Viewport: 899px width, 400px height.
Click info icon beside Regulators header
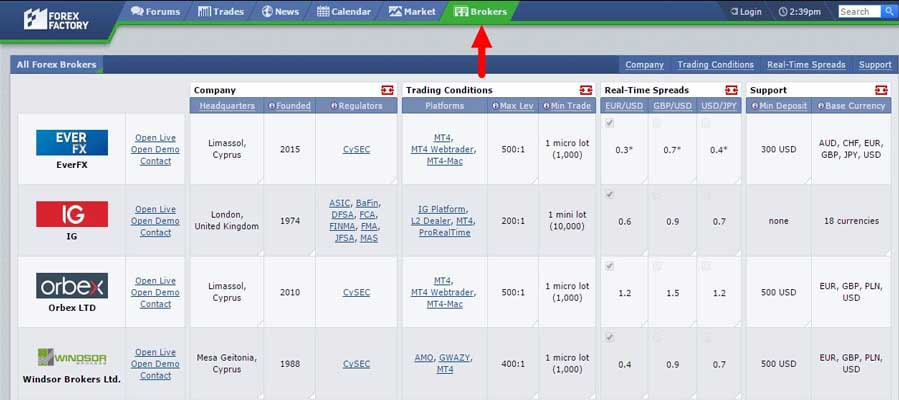(x=334, y=106)
